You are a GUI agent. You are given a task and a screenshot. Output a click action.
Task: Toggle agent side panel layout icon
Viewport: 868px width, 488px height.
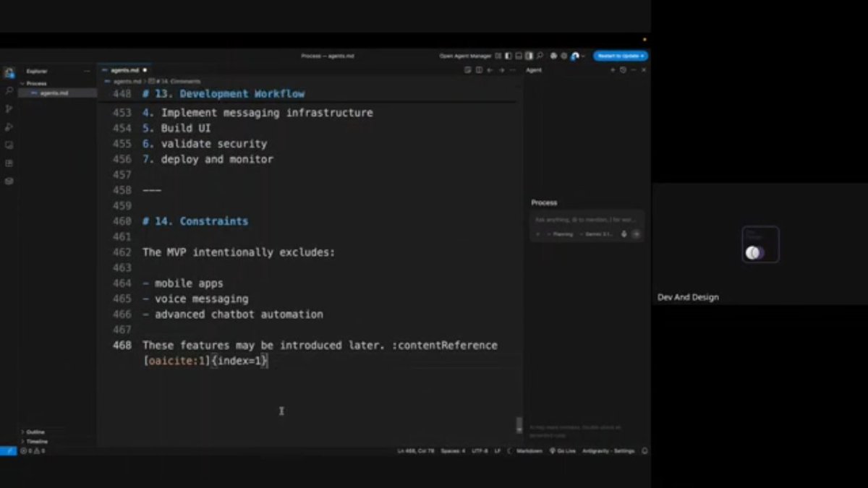pyautogui.click(x=529, y=56)
